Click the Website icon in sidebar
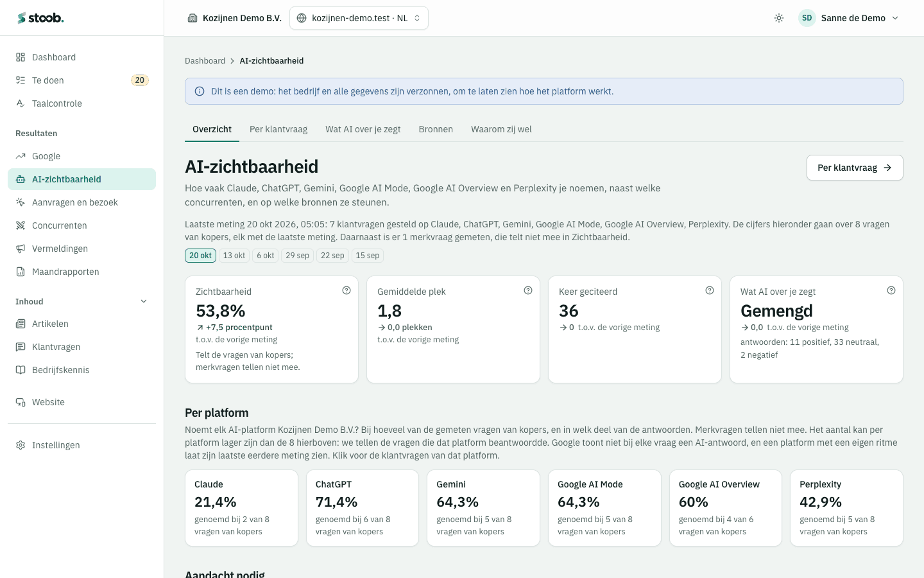This screenshot has height=578, width=924. (21, 402)
